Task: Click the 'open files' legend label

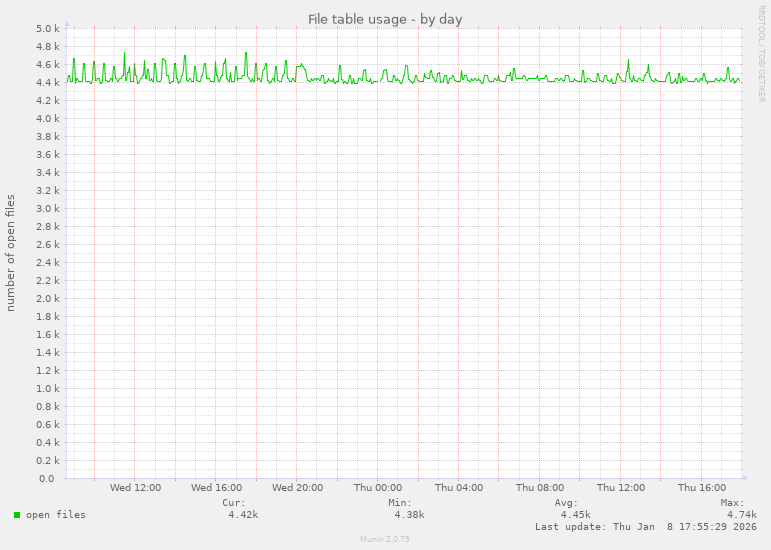Action: click(x=56, y=515)
